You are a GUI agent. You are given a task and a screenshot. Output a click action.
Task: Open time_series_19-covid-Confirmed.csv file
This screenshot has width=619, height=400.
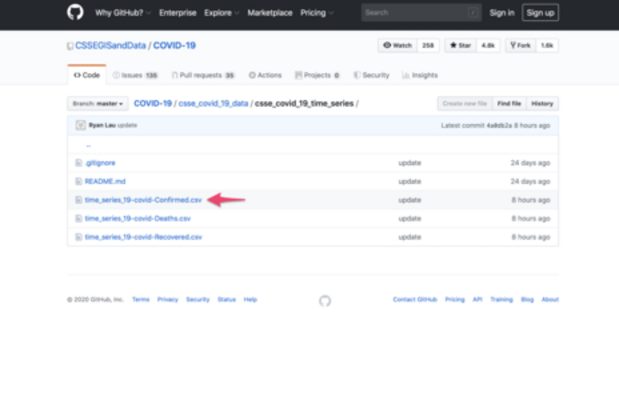144,200
